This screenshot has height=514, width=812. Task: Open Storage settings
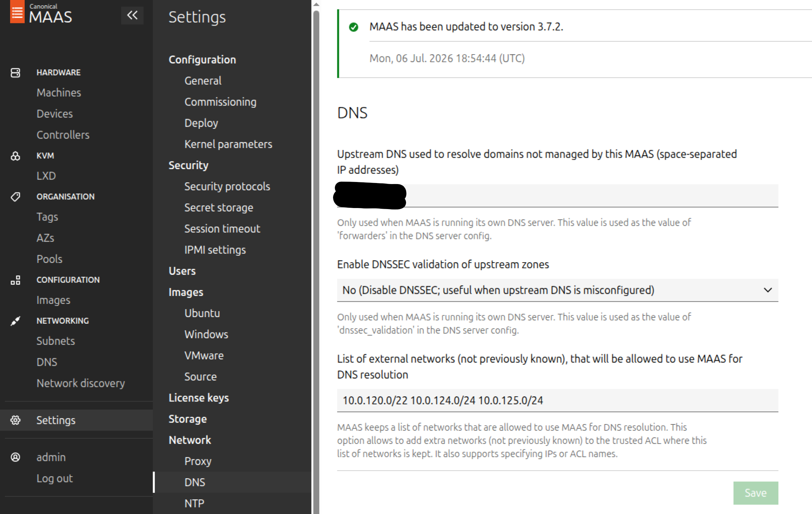pos(188,419)
